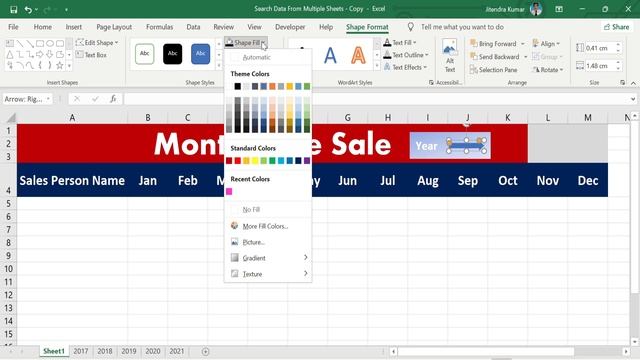Select column G header

[347, 118]
